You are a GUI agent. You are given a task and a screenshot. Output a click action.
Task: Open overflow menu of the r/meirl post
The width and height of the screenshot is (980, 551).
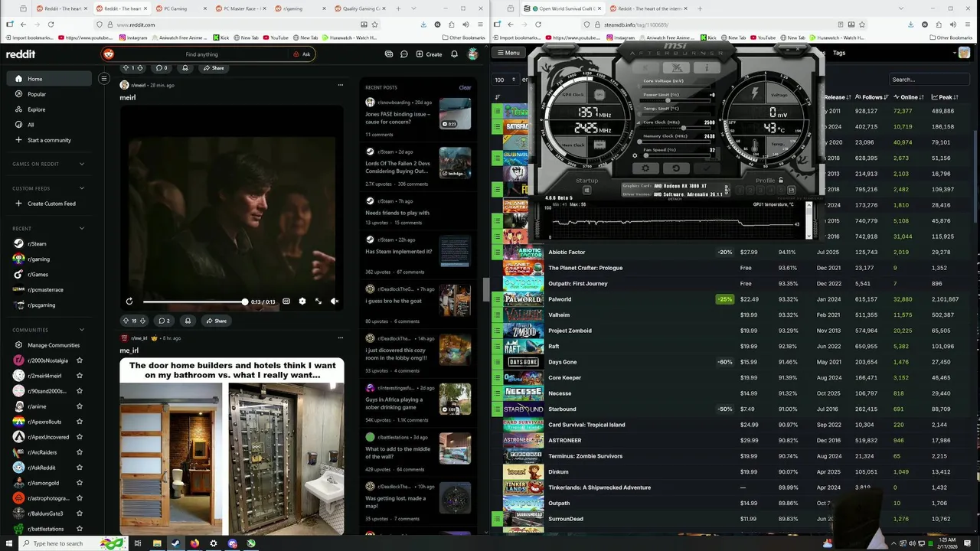(x=341, y=85)
